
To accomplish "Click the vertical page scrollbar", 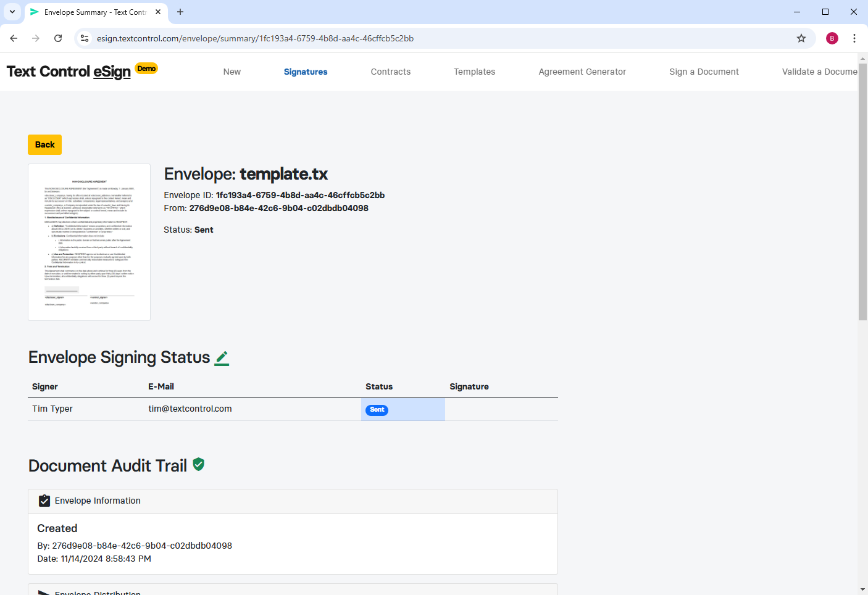I will [x=862, y=192].
